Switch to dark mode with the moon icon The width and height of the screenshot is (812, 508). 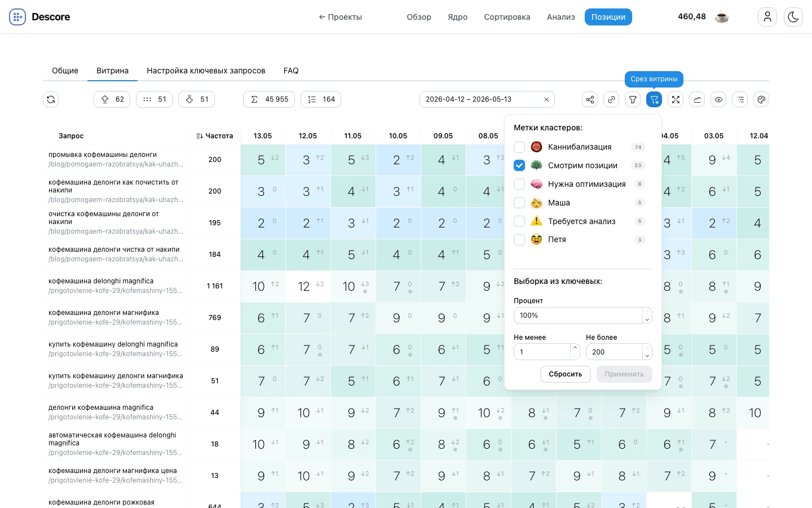793,17
